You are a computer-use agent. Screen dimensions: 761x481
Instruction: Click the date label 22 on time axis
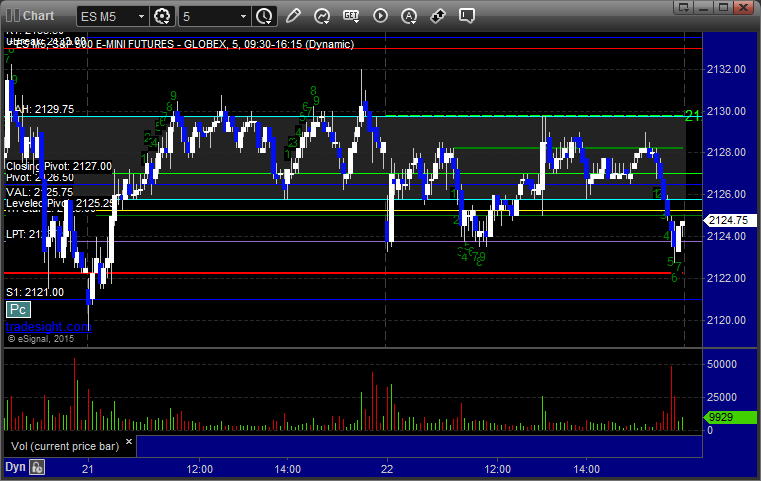(387, 469)
